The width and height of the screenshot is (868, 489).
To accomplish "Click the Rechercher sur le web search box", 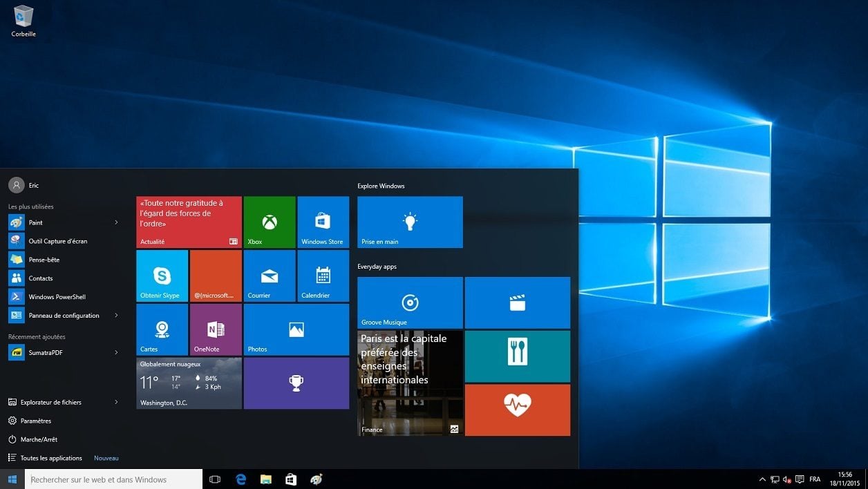I will 114,479.
